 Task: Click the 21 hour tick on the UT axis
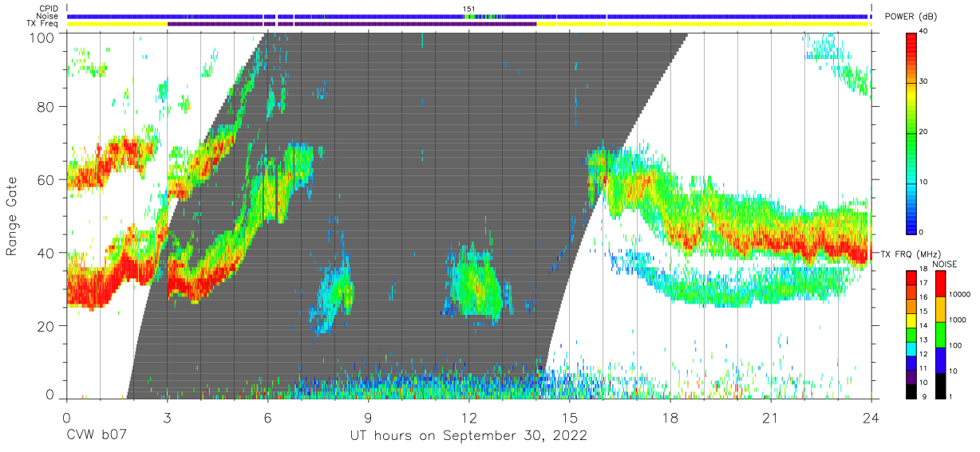click(x=770, y=417)
